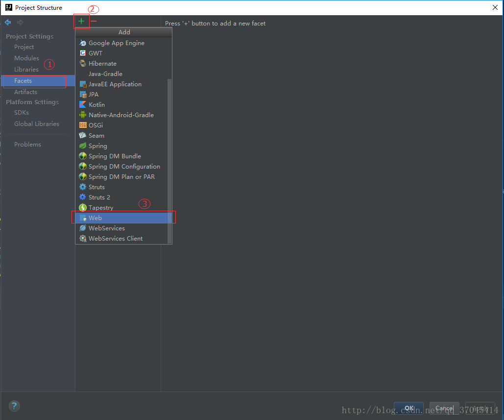This screenshot has height=420, width=504.
Task: Select Struts 2 label in list
Action: coord(99,197)
